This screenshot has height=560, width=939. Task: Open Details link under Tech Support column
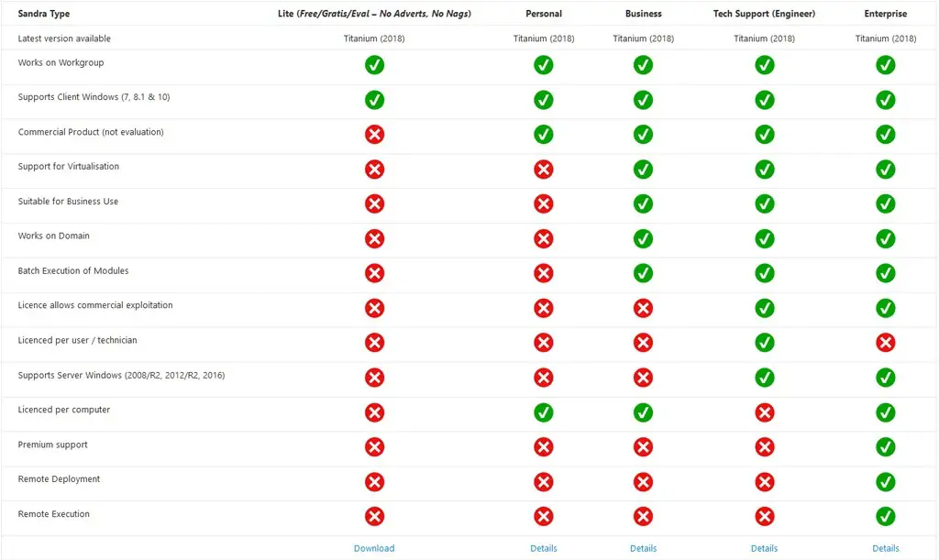tap(764, 548)
